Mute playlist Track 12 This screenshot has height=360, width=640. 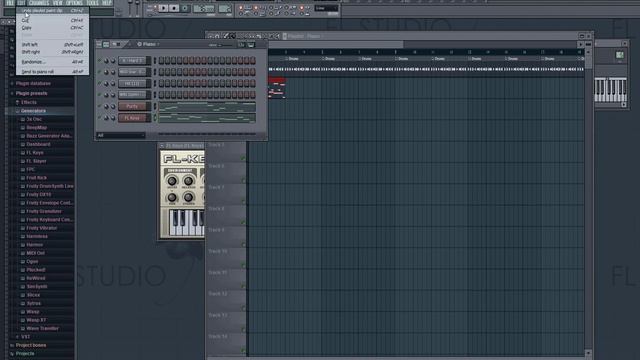click(x=243, y=308)
